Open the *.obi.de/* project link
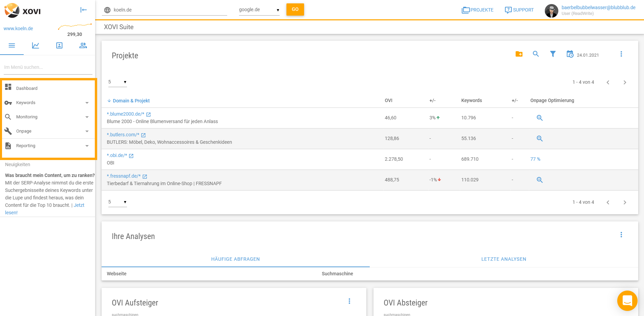 click(117, 155)
